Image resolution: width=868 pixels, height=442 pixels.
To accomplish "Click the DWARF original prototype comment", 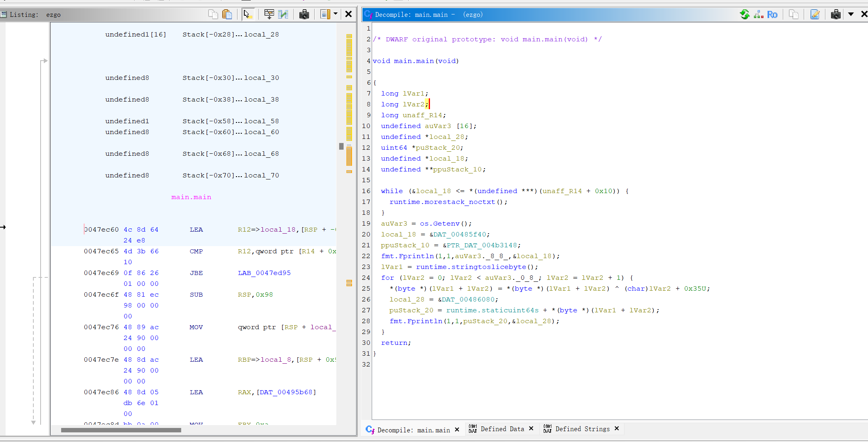I will click(487, 39).
